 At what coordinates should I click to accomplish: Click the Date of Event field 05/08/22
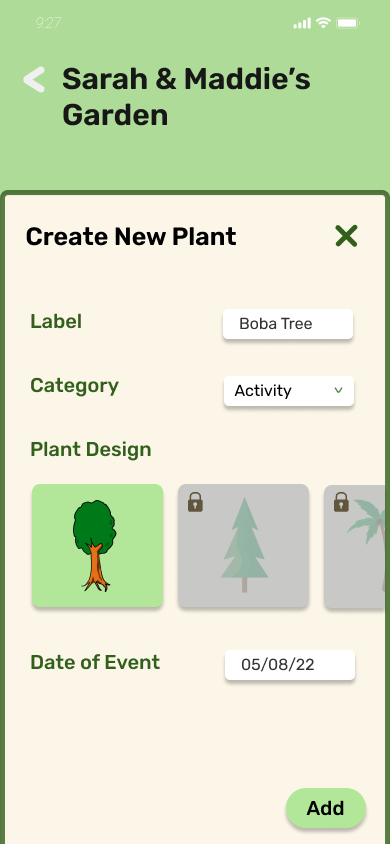point(290,665)
